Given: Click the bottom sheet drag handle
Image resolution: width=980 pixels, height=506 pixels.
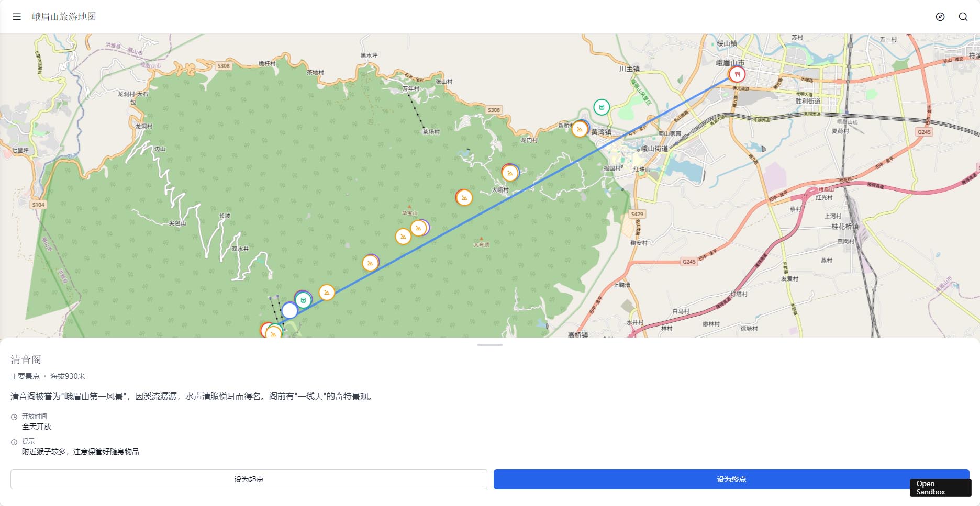Looking at the screenshot, I should [x=489, y=345].
